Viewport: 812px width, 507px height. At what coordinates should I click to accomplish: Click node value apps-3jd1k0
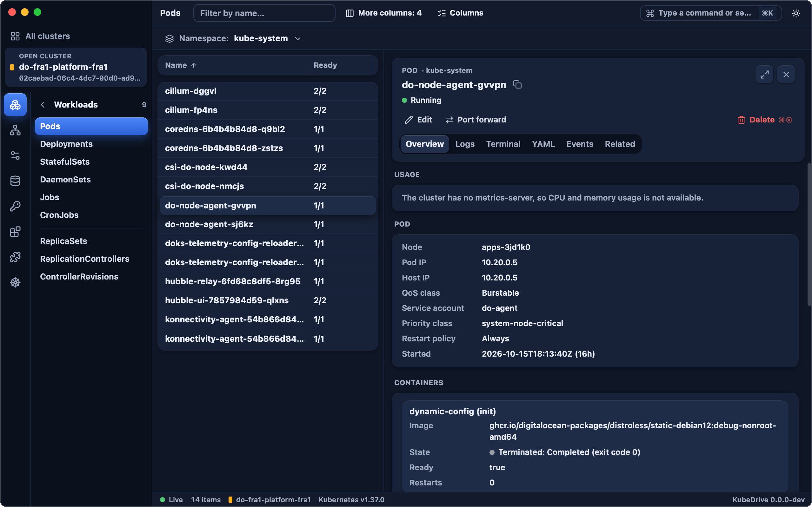(x=506, y=247)
